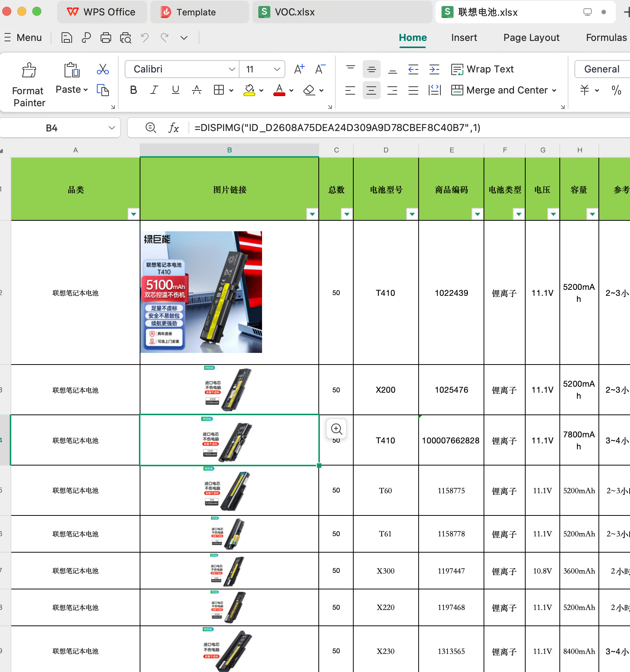Click the Save icon in quick toolbar

click(x=67, y=38)
